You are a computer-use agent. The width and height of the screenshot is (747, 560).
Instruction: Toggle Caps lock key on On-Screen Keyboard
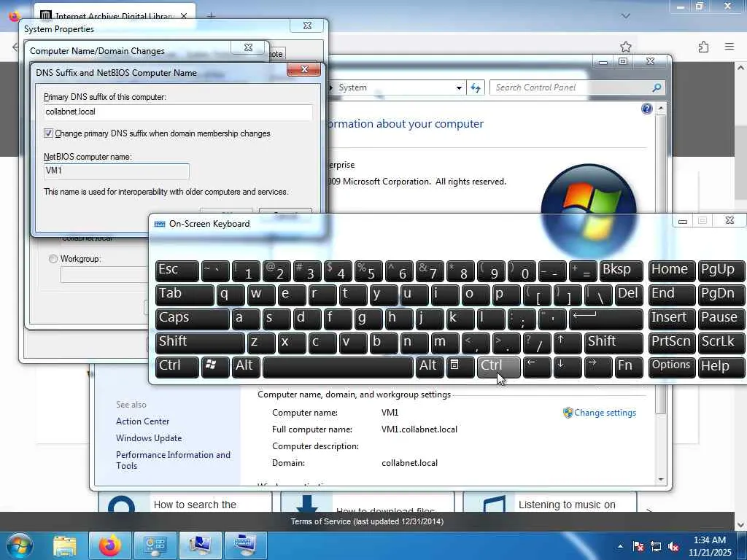[192, 319]
